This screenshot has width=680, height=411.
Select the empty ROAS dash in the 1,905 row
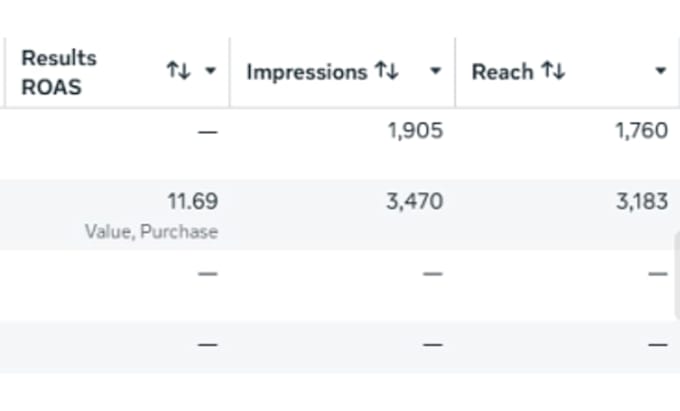point(208,131)
